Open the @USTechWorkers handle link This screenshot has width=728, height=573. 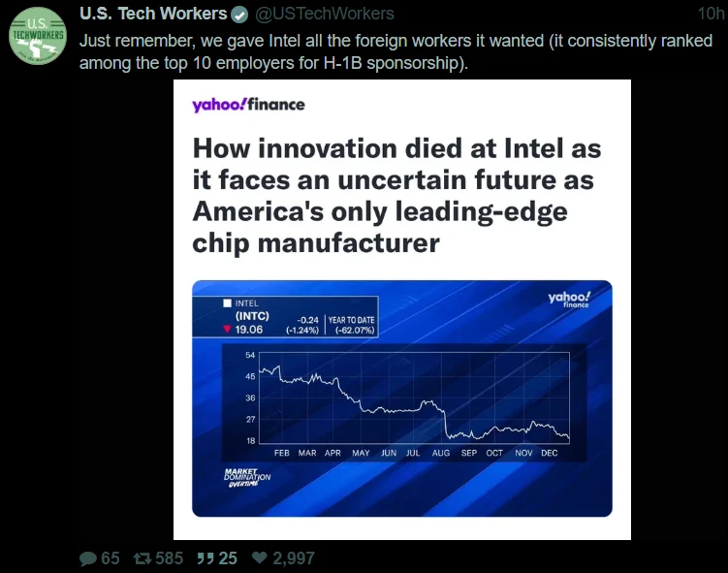tap(325, 14)
